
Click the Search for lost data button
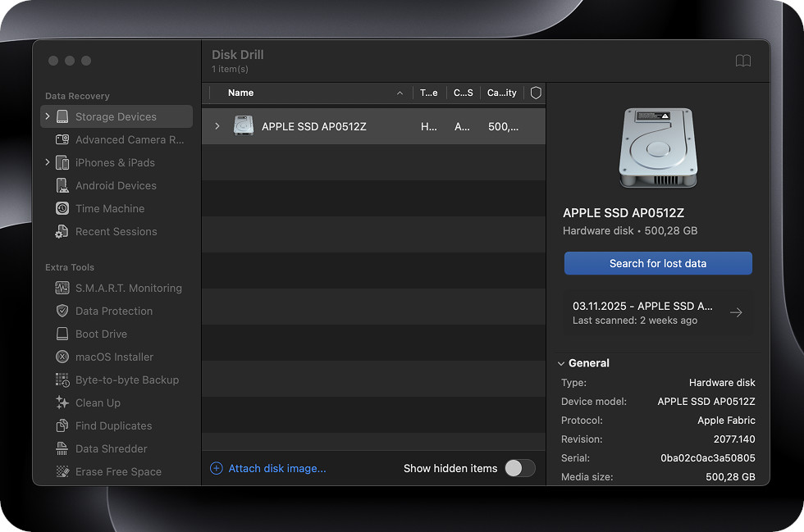657,263
